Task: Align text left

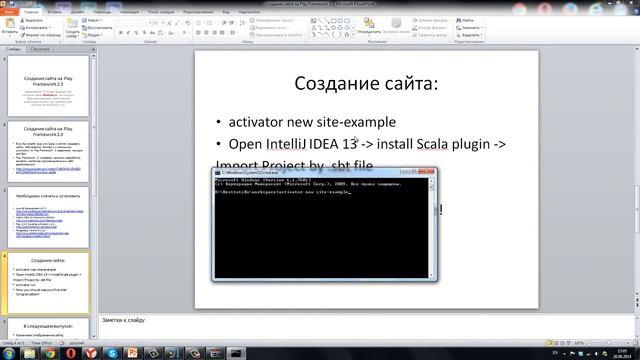Action: pyautogui.click(x=198, y=33)
